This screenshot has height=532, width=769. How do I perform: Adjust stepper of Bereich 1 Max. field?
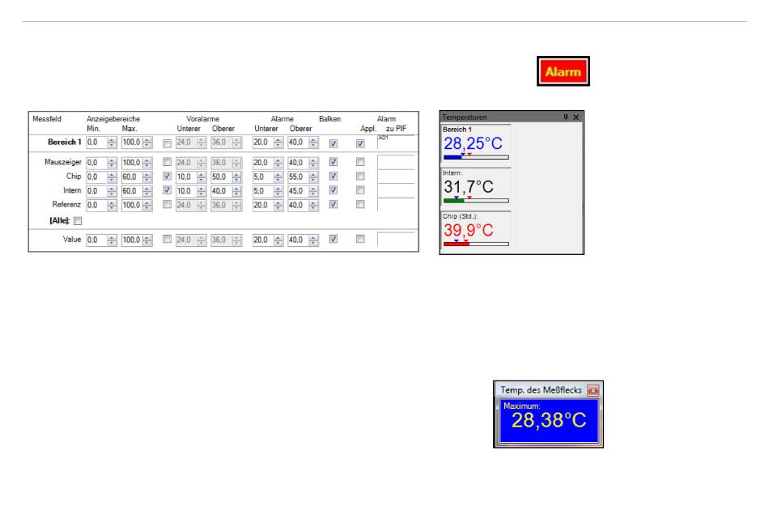(x=147, y=143)
